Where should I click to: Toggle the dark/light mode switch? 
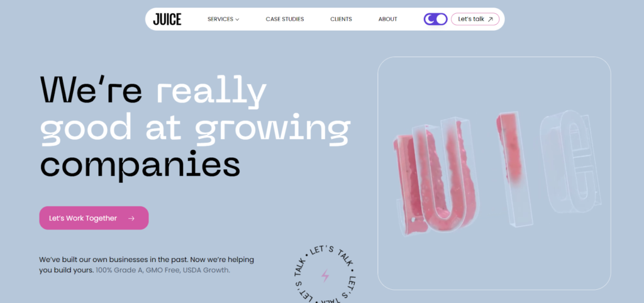point(435,19)
